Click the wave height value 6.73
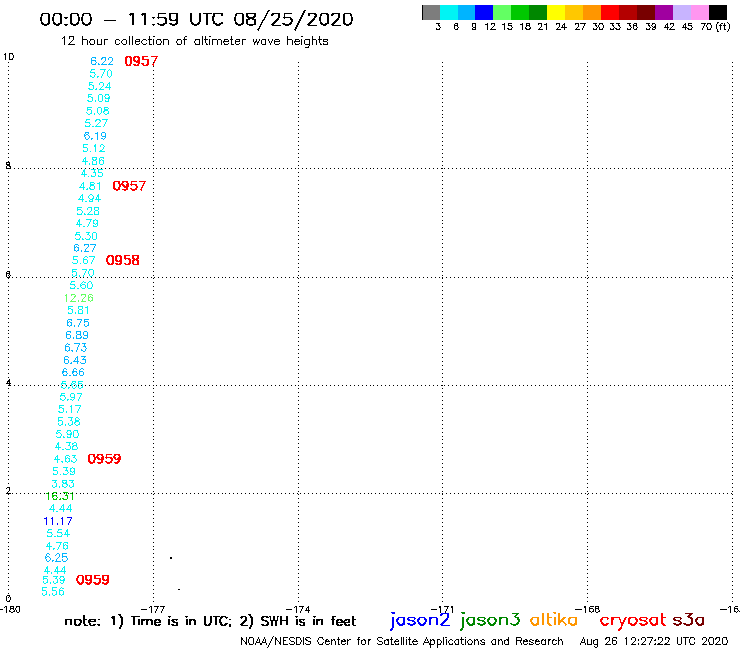 (76, 347)
